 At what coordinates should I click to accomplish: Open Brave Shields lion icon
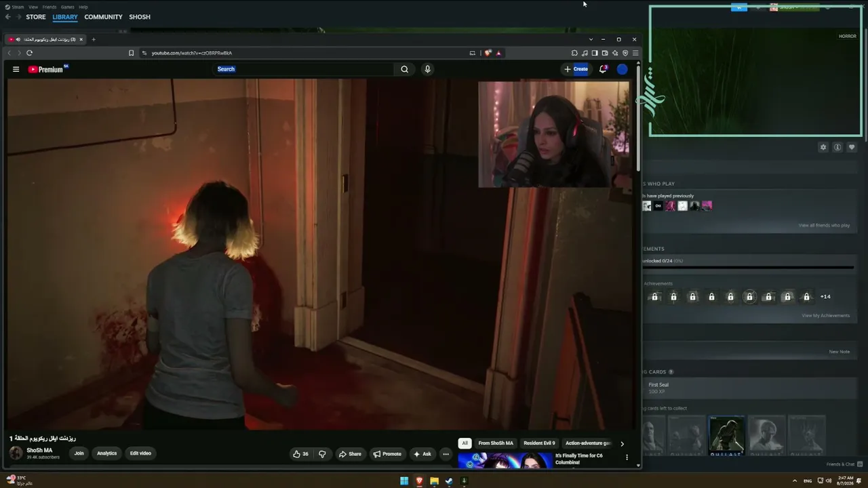488,53
